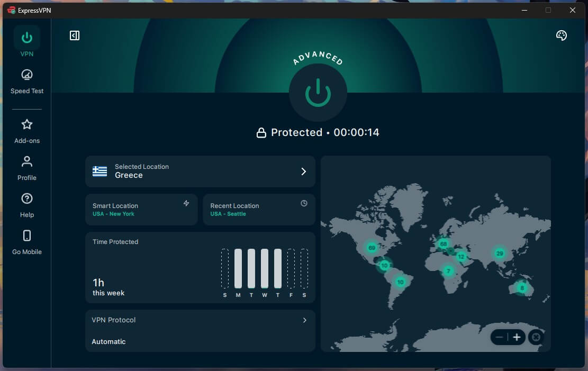
Task: Connect to Recent Location USA - Seattle
Action: pyautogui.click(x=259, y=210)
